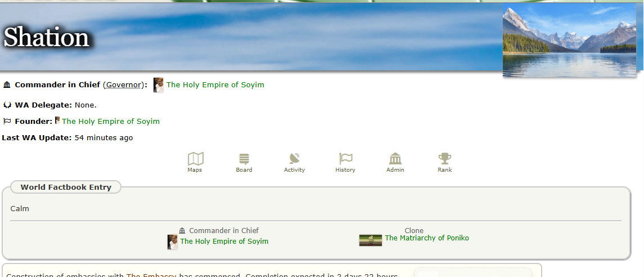Open the Maps page icon
Image resolution: width=644 pixels, height=277 pixels.
click(x=195, y=159)
